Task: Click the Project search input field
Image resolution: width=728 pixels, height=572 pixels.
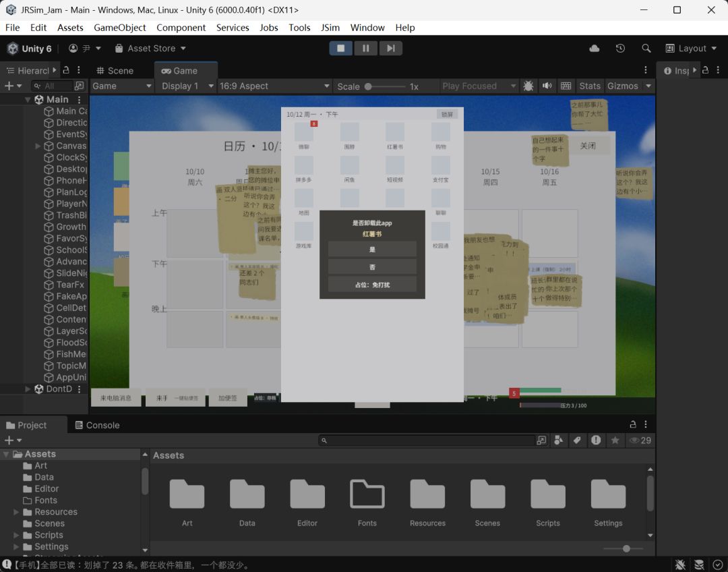Action: point(427,440)
